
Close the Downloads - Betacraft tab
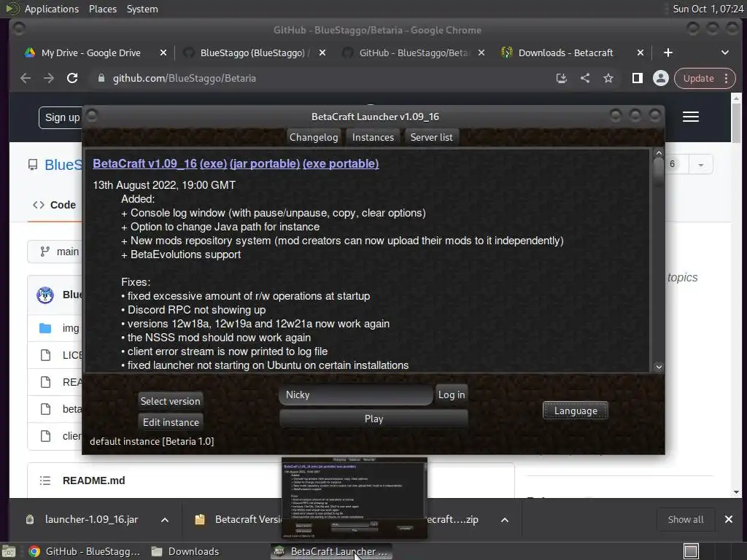tap(640, 52)
